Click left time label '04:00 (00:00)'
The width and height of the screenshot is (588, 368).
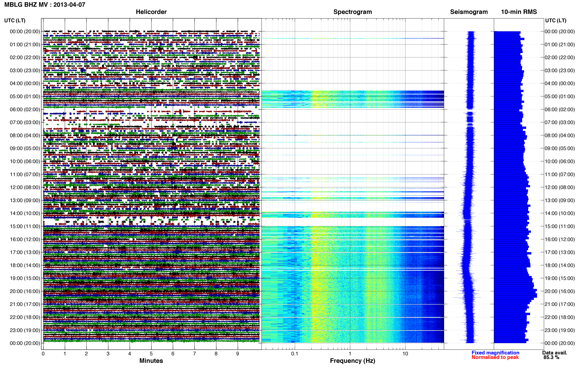tap(25, 83)
